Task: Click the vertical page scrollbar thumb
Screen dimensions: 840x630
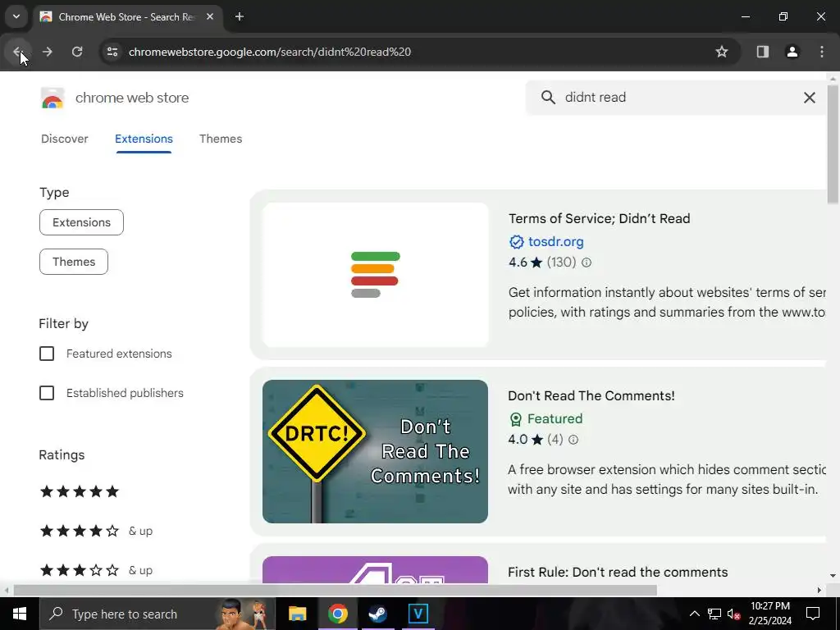Action: 833,144
